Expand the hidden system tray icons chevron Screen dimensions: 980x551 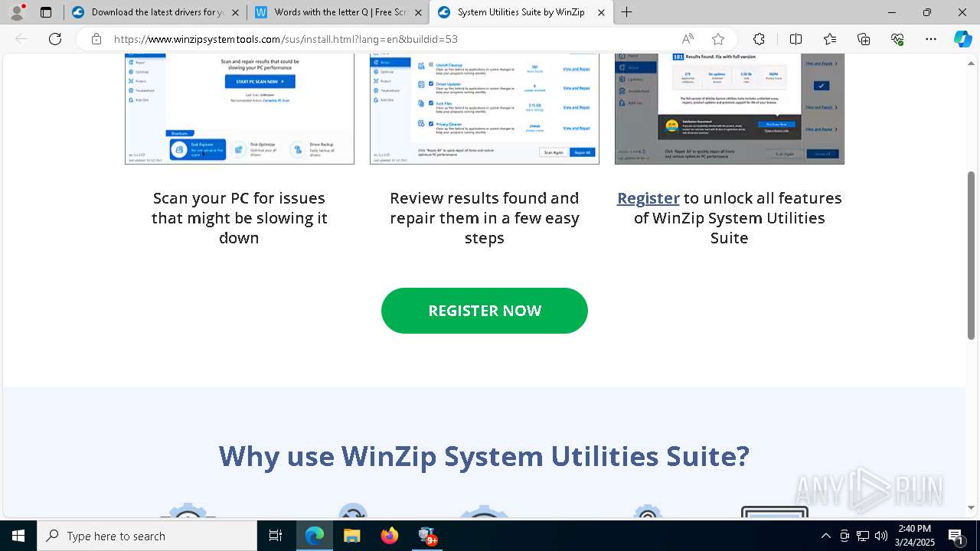tap(825, 536)
